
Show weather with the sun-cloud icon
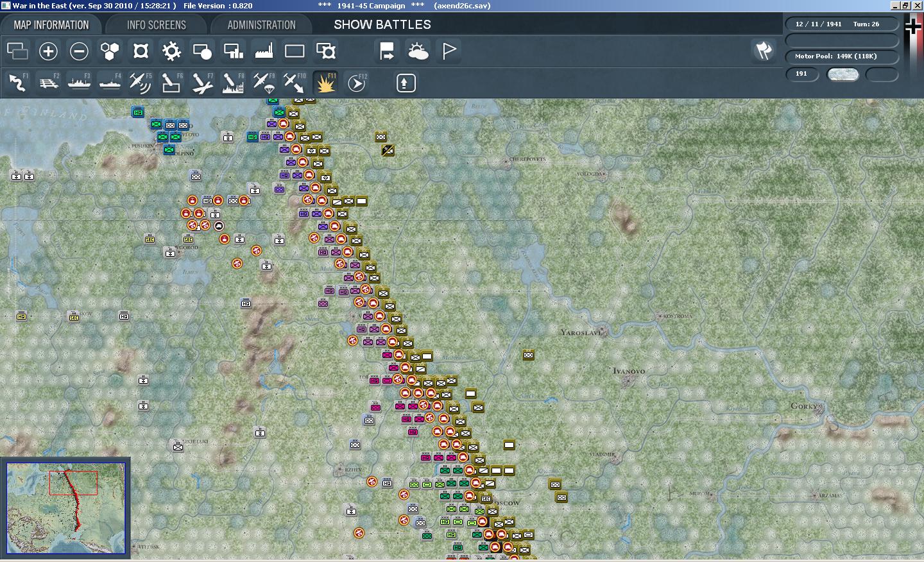point(418,51)
